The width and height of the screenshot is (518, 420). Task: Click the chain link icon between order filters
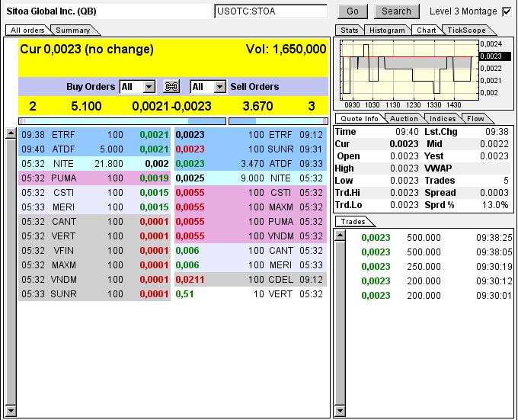(172, 87)
